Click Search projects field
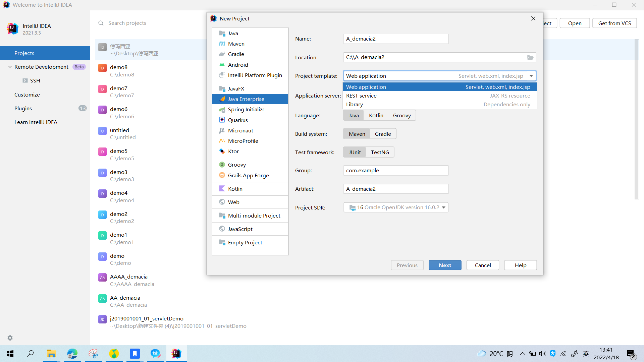 [x=151, y=23]
